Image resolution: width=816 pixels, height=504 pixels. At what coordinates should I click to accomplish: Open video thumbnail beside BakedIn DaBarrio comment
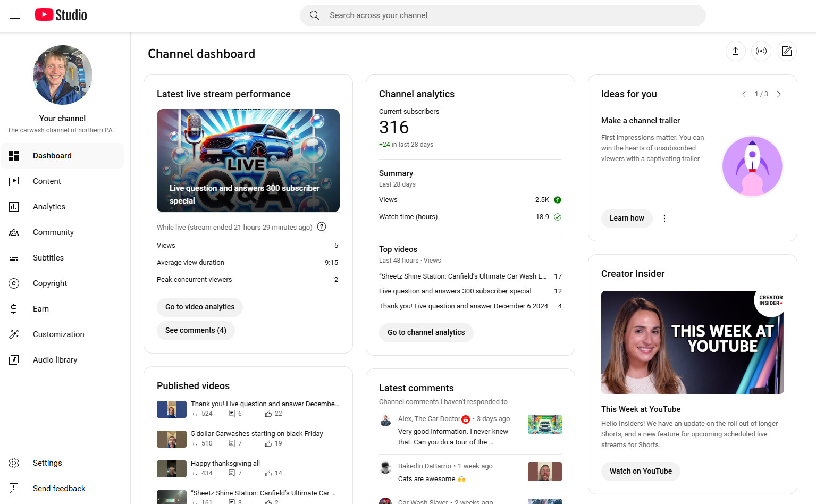[545, 472]
